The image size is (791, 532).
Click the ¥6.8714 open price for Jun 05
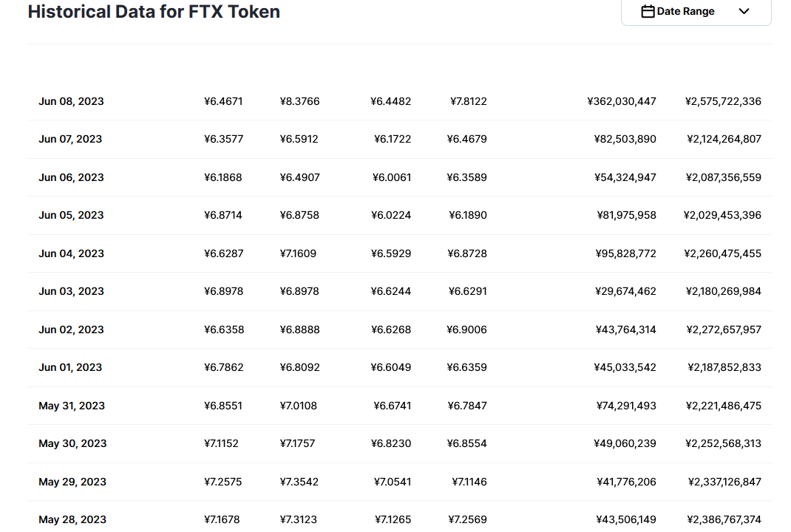[x=223, y=215]
